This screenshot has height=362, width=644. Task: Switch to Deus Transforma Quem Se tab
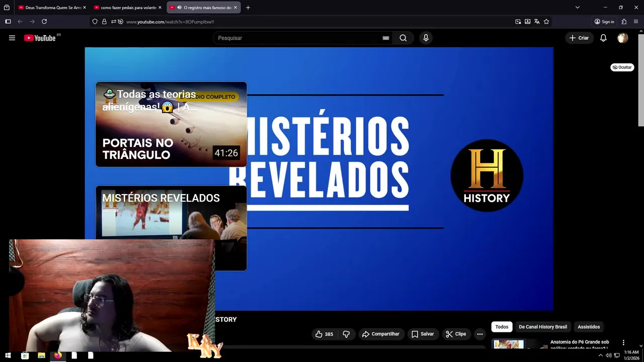[x=52, y=8]
